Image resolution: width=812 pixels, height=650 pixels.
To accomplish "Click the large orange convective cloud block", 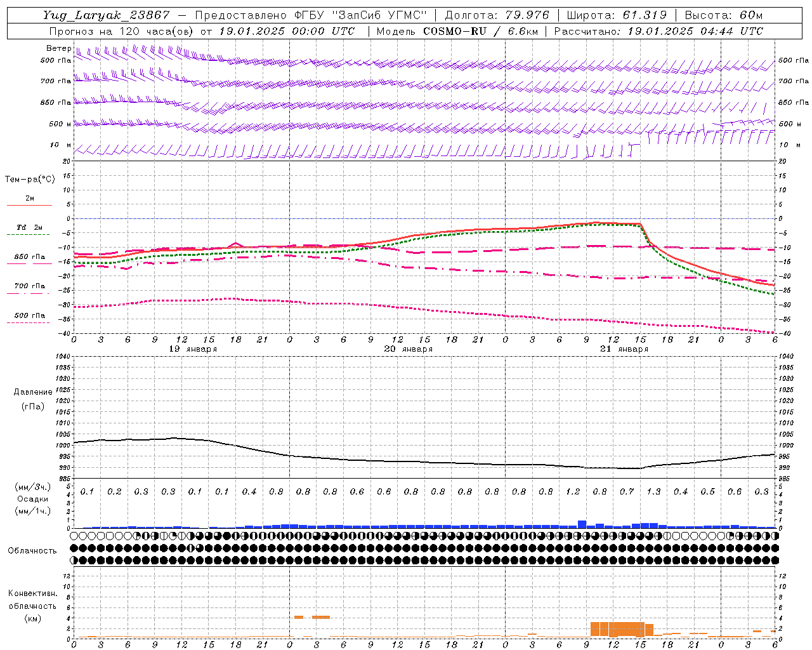I will [622, 629].
